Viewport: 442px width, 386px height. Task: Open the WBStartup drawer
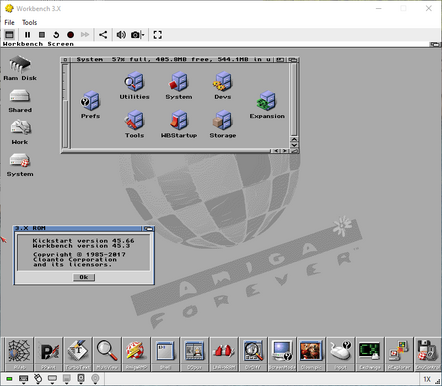pos(179,124)
